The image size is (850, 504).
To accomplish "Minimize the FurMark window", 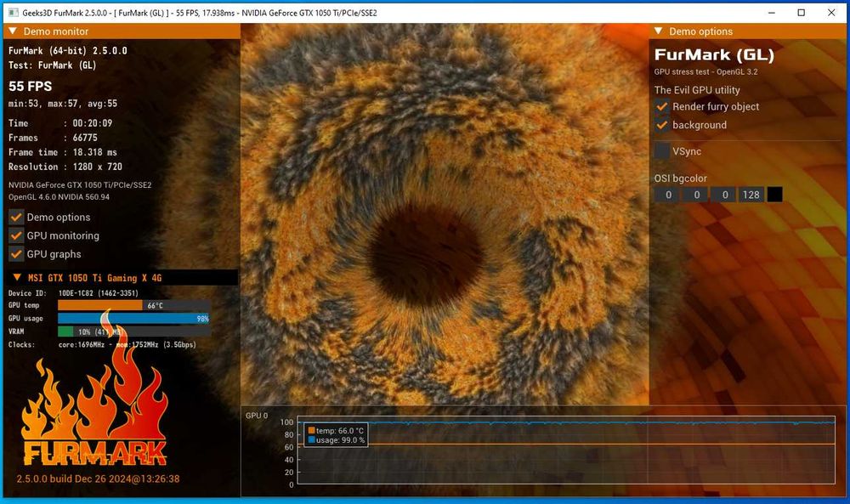I will coord(772,13).
